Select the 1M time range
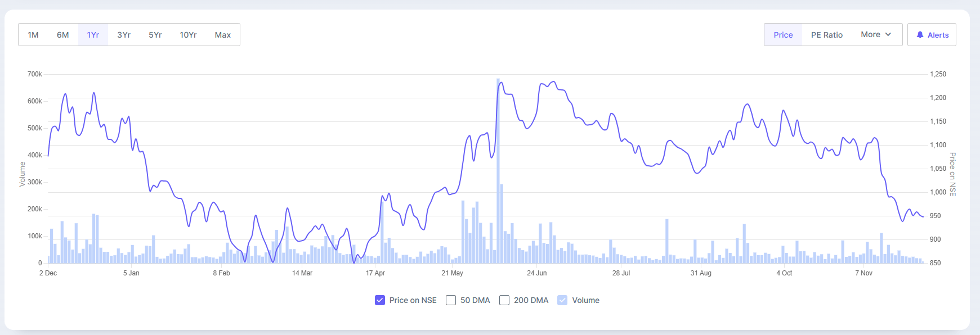980x335 pixels. coord(33,35)
